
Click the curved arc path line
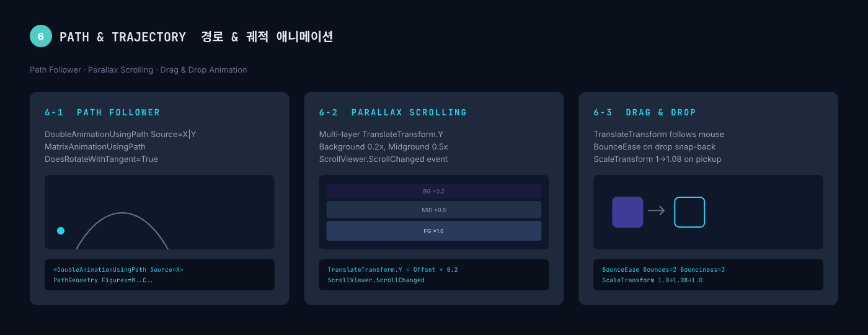(x=122, y=213)
